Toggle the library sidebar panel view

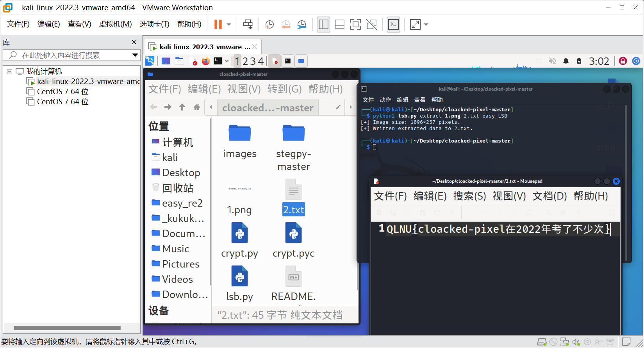(323, 24)
